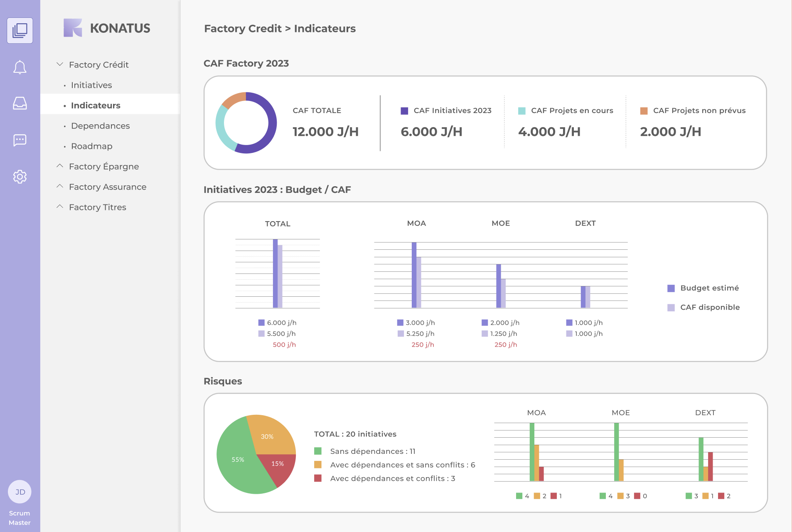Open the chat messages icon
This screenshot has height=532, width=792.
click(20, 140)
